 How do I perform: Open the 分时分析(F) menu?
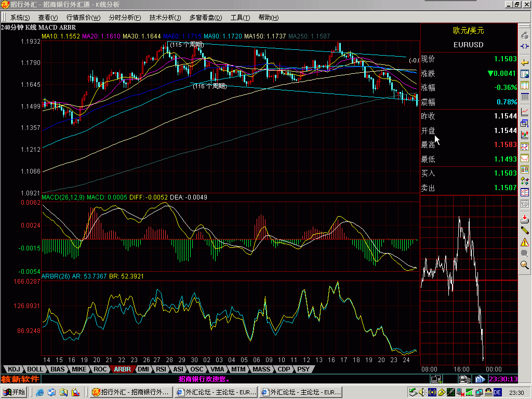125,18
